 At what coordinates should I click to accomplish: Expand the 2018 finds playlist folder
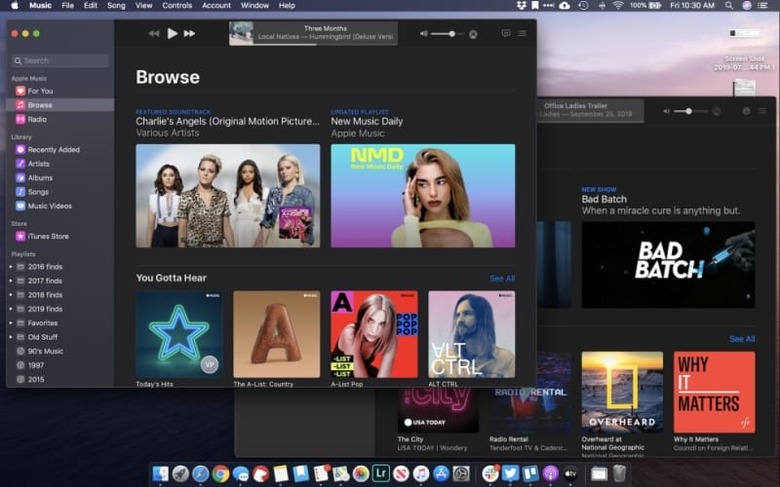click(11, 295)
